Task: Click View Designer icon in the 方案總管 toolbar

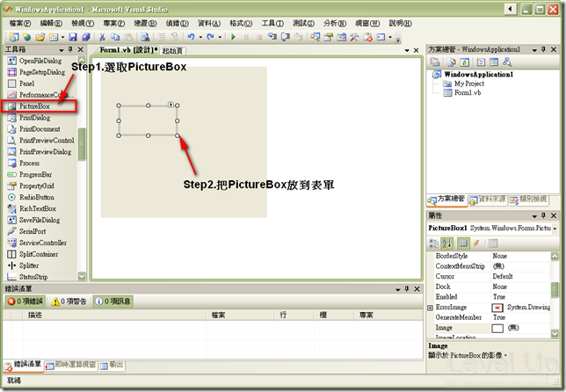Action: (x=494, y=62)
